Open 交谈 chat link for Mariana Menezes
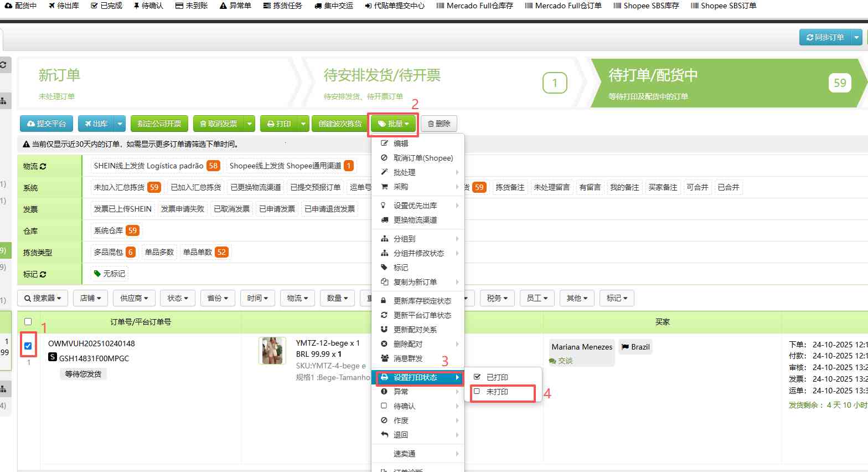Screen dimensions: 868x472 tap(561, 361)
